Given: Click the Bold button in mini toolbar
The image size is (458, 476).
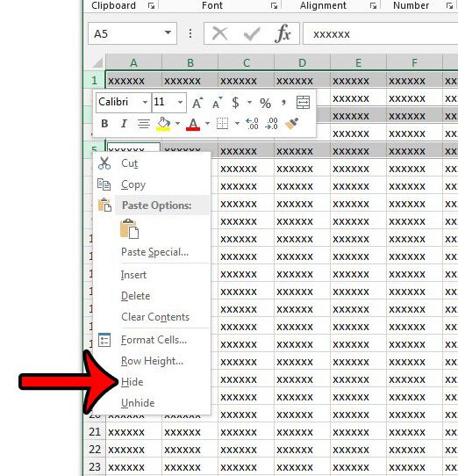Looking at the screenshot, I should [104, 124].
